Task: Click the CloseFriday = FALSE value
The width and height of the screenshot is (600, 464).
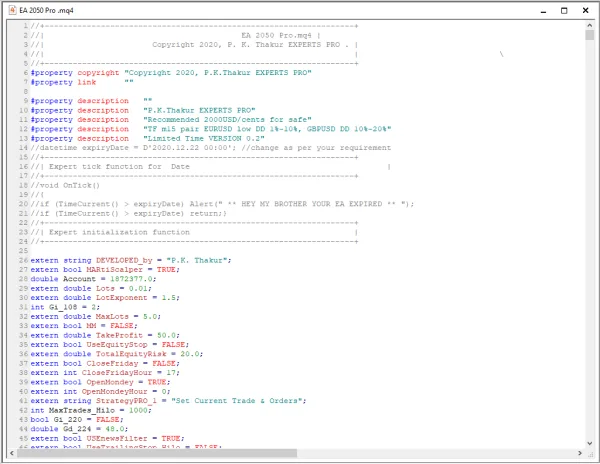Action: (x=164, y=363)
